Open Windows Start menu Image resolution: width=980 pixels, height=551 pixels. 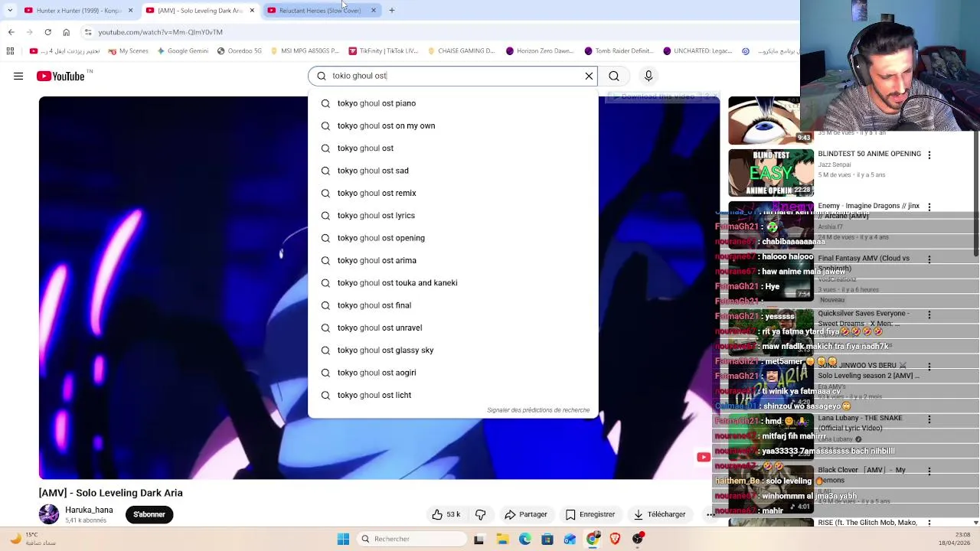coord(343,539)
